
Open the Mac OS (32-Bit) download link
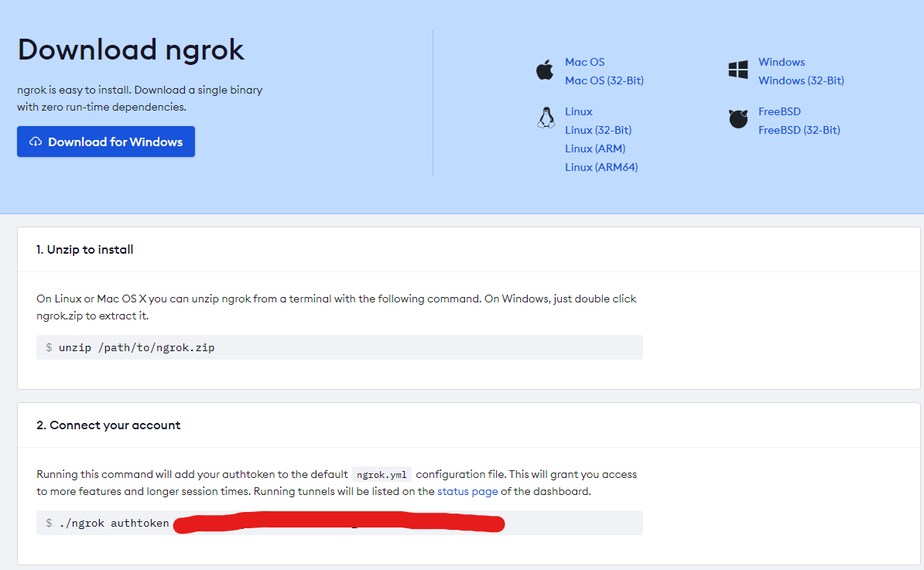(604, 80)
